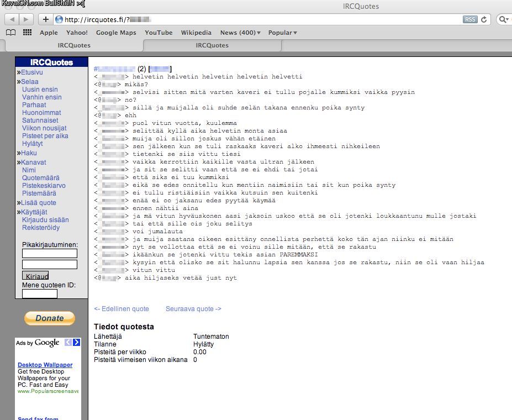Viewport: 512px width, 420px height.
Task: Click the Seuraava quote link
Action: [193, 309]
